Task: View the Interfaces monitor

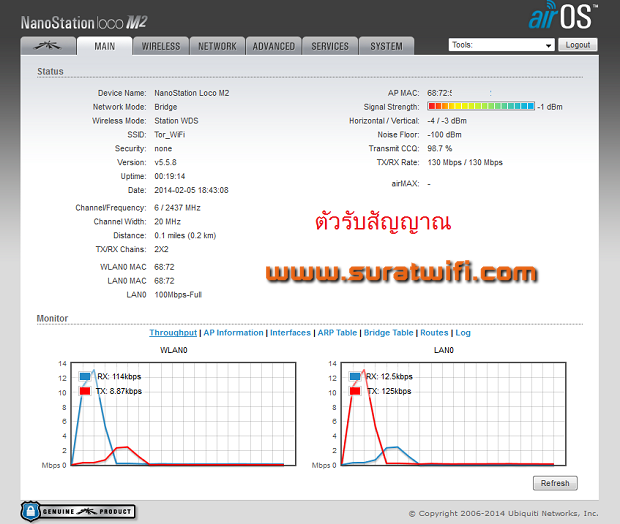Action: point(290,333)
